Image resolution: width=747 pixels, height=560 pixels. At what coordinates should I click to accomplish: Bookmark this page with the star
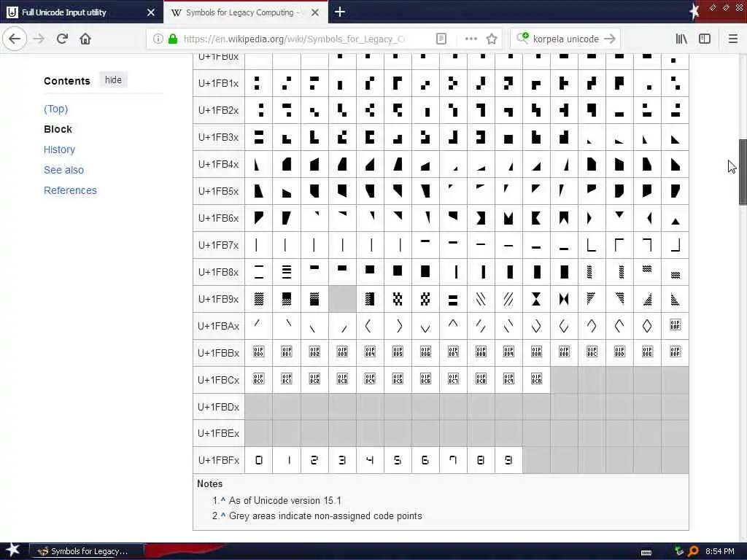coord(492,39)
